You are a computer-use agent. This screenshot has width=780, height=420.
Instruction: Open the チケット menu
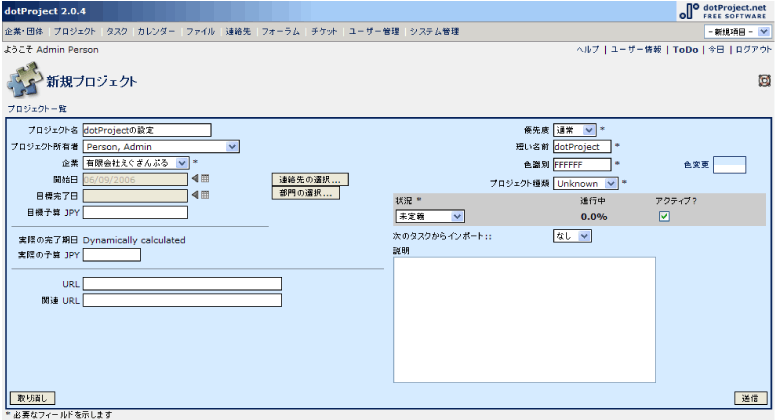click(324, 31)
